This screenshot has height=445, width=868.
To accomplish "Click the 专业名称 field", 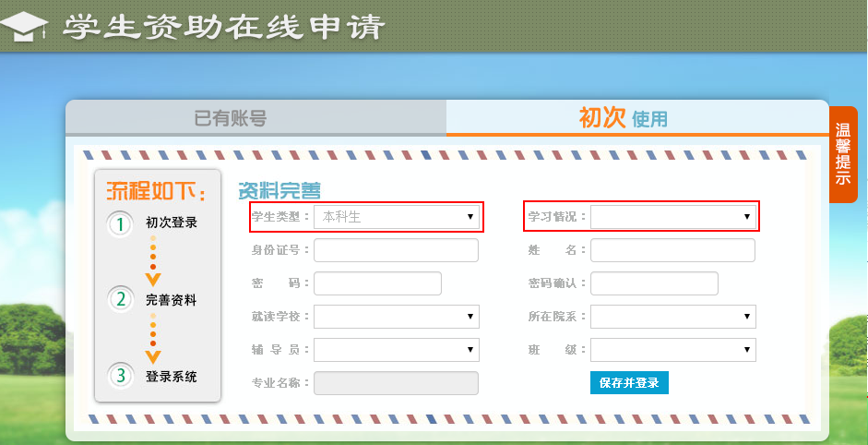I will (396, 383).
